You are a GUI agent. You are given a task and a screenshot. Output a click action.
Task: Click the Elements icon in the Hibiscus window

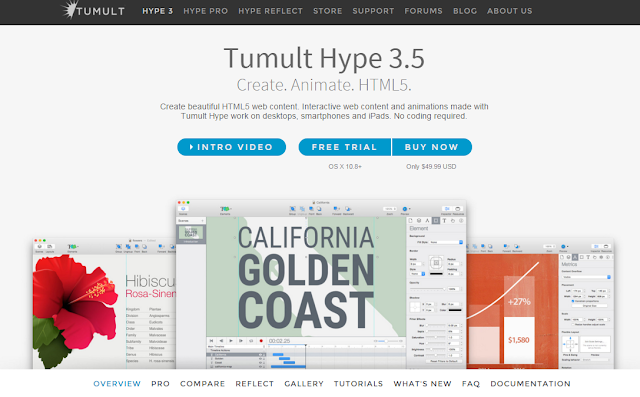72,247
